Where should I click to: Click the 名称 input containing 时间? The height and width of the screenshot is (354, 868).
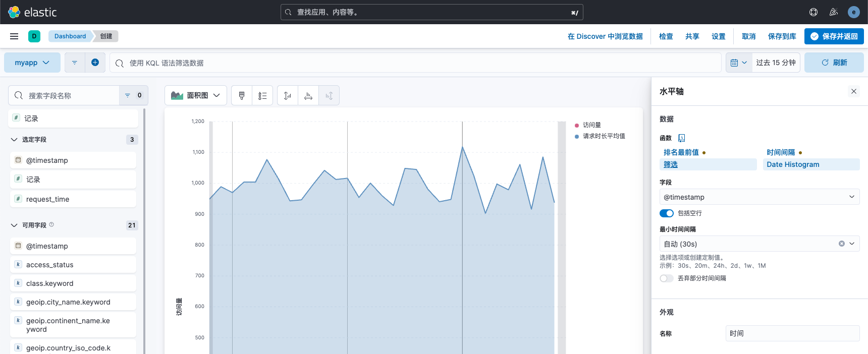[793, 333]
